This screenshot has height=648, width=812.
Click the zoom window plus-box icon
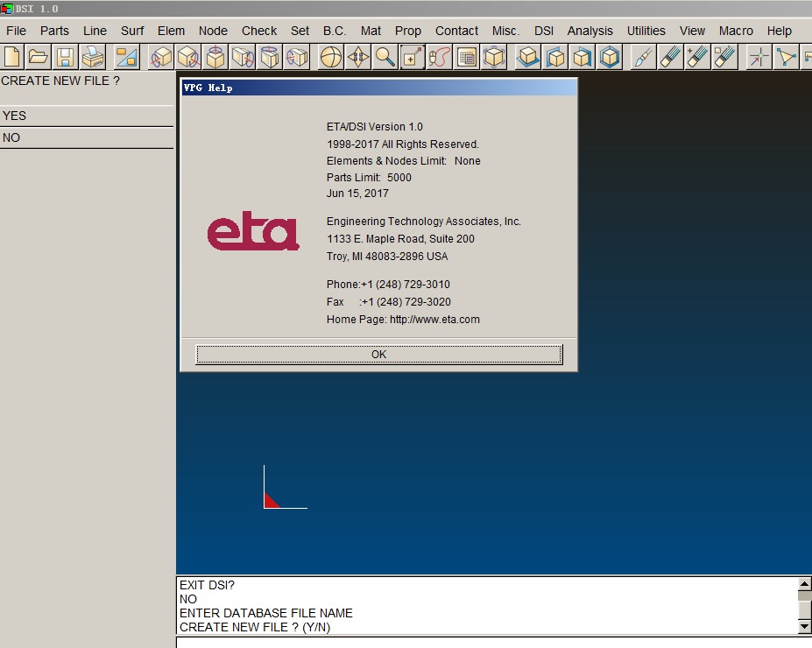413,57
